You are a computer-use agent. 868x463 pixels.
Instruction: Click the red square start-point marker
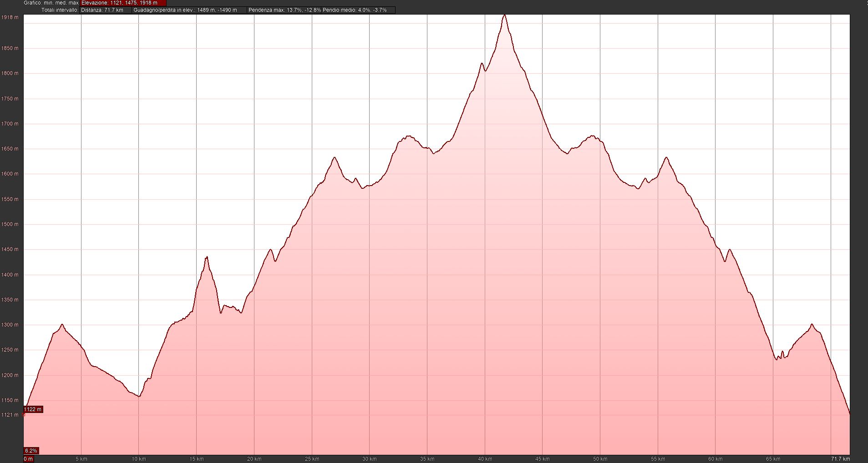24,415
